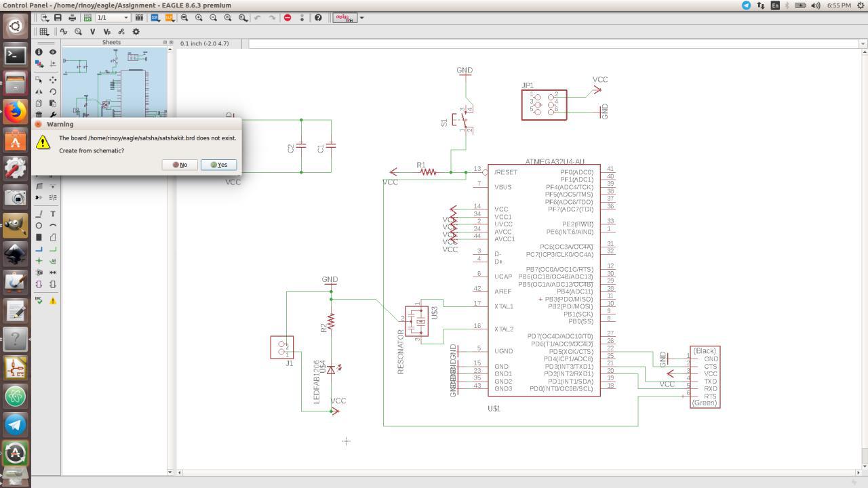Select the green Junction tool
868x488 pixels.
pyautogui.click(x=39, y=261)
